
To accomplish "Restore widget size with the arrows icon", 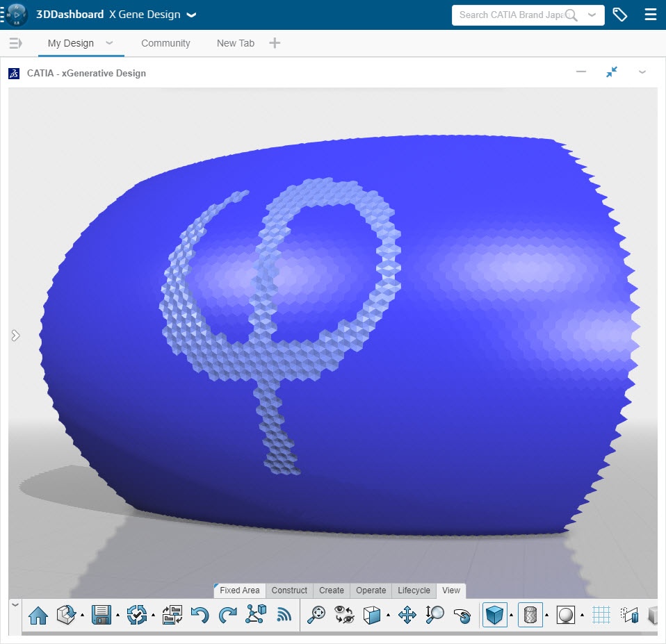I will coord(612,72).
